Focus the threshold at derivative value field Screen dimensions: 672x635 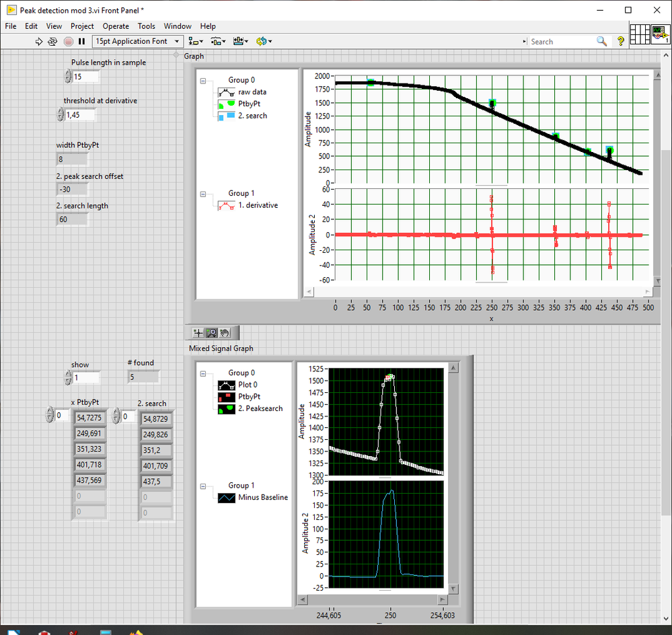[x=80, y=115]
